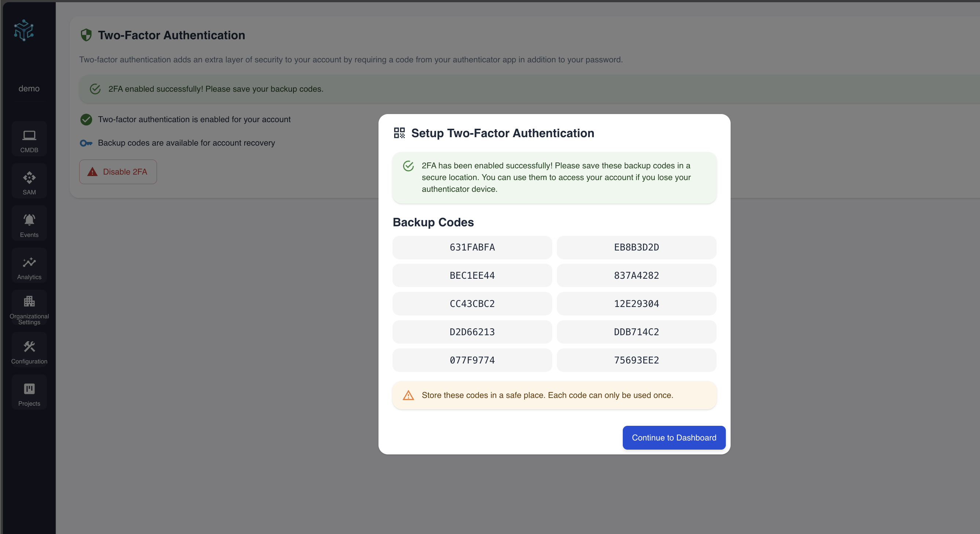Open the Projects module
Screen dimensions: 980x534
click(x=29, y=392)
